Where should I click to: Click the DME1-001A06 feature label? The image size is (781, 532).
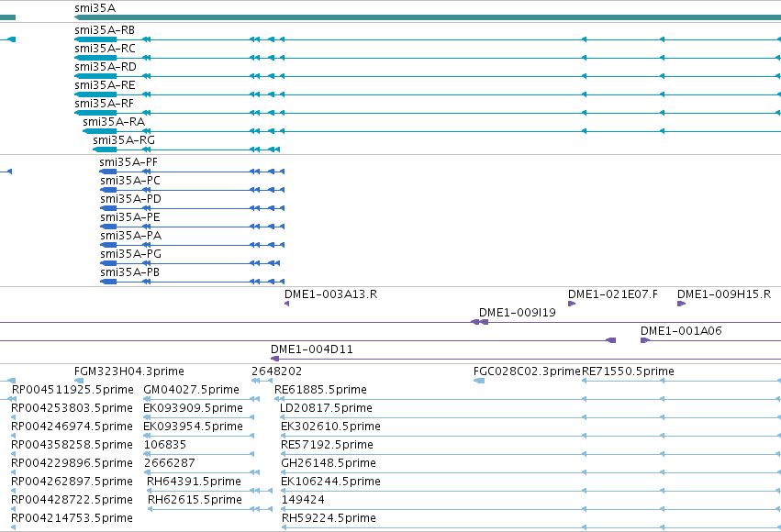tap(681, 331)
